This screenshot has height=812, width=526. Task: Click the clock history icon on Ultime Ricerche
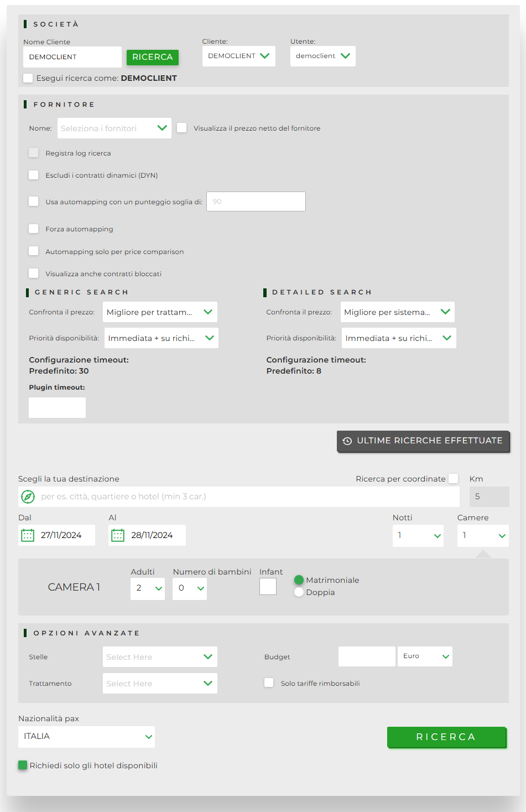pyautogui.click(x=347, y=441)
